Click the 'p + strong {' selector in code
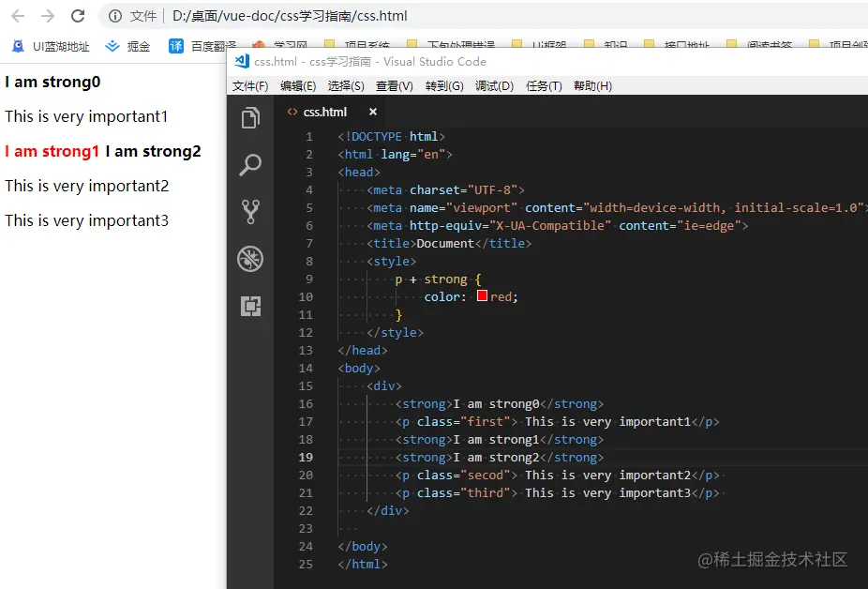Viewport: 868px width, 589px height. point(439,279)
